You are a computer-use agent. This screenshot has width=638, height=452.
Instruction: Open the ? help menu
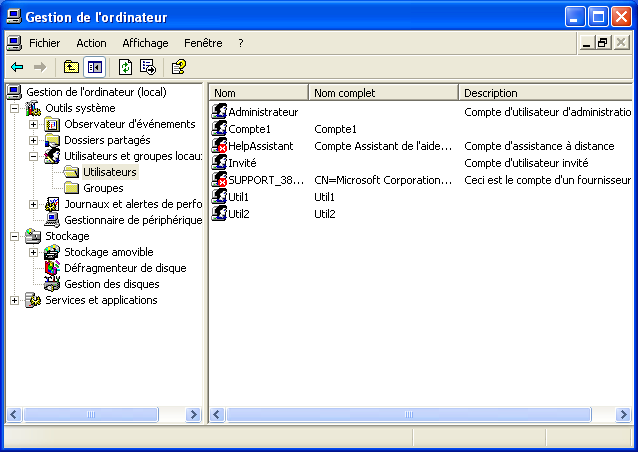[241, 43]
